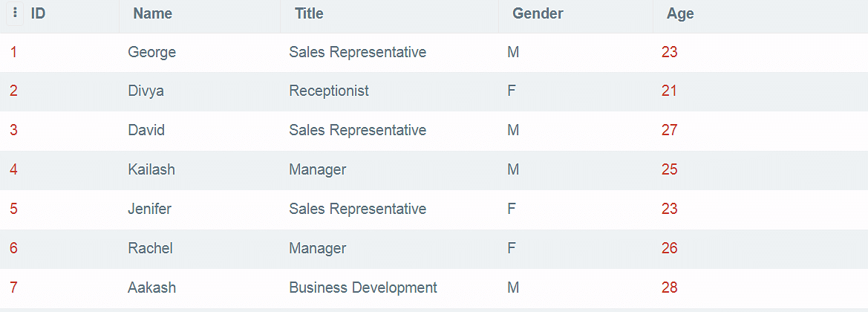Click Kailash's Manager title cell
Screen dimensions: 868x312
tap(317, 169)
